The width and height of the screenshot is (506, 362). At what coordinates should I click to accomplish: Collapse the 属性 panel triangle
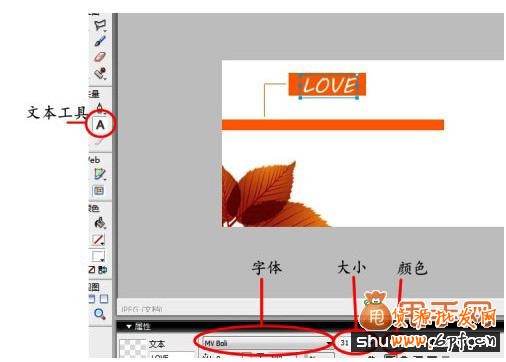pyautogui.click(x=129, y=327)
